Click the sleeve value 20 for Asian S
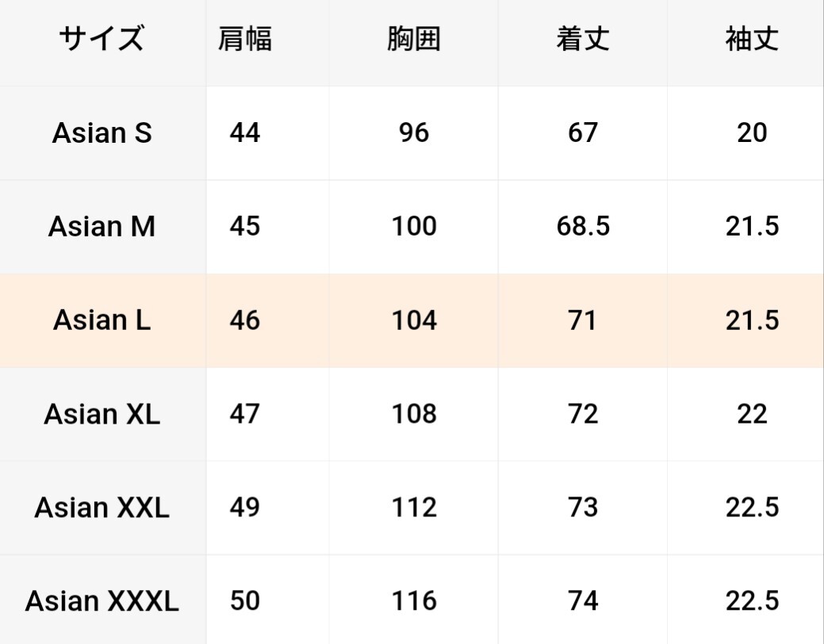This screenshot has height=644, width=824. click(x=751, y=132)
